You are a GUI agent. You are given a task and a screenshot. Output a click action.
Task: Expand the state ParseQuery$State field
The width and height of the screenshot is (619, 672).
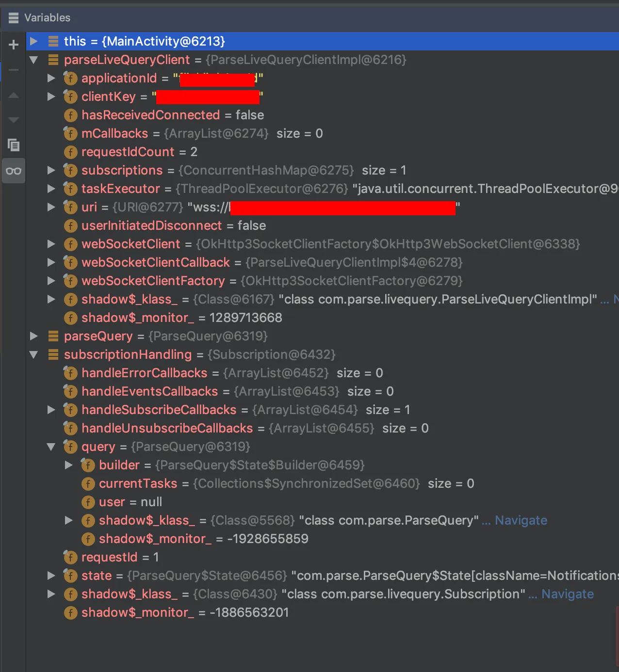click(x=51, y=576)
